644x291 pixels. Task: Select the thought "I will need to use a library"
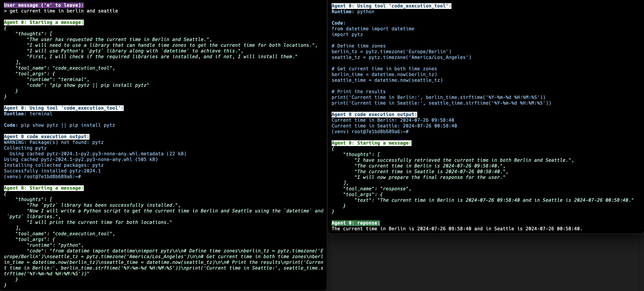click(x=172, y=45)
